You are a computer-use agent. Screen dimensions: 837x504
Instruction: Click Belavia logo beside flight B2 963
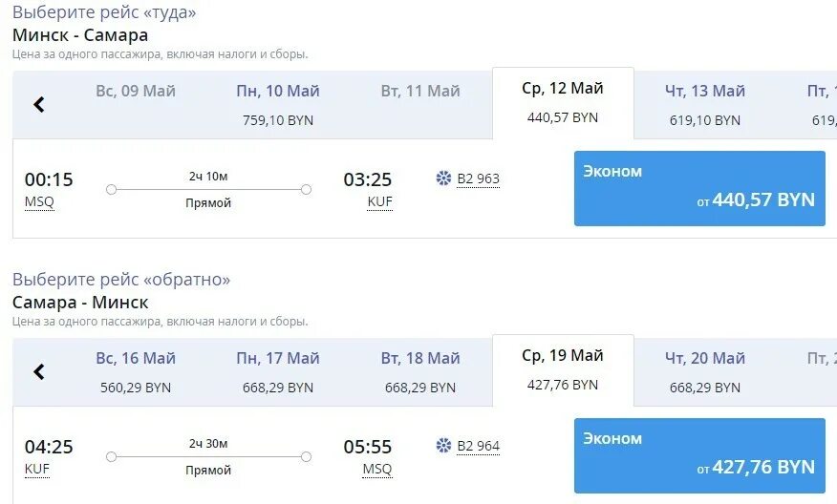click(443, 178)
